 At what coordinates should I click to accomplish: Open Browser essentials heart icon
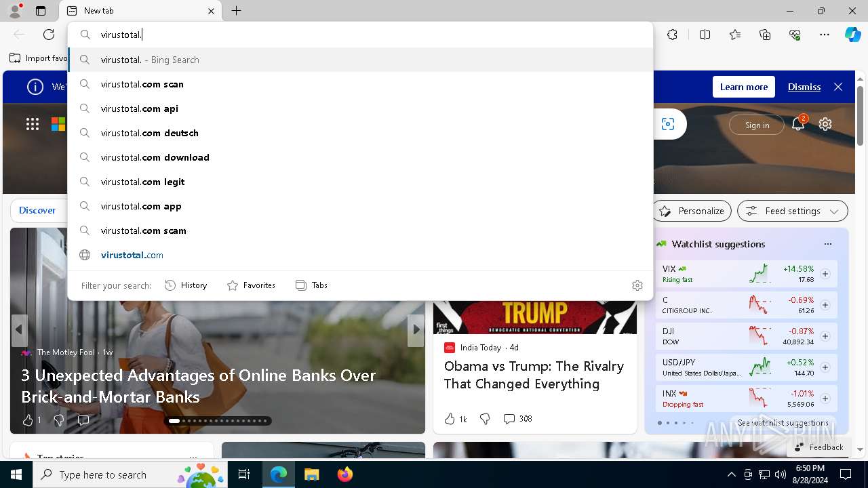coord(795,35)
